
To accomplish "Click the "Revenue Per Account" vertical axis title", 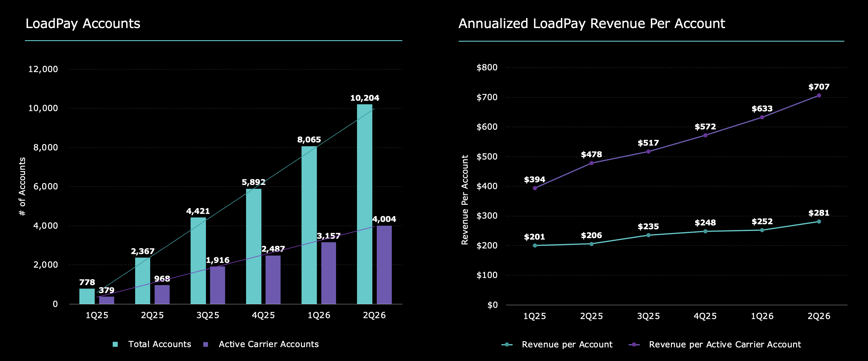I will (x=465, y=200).
